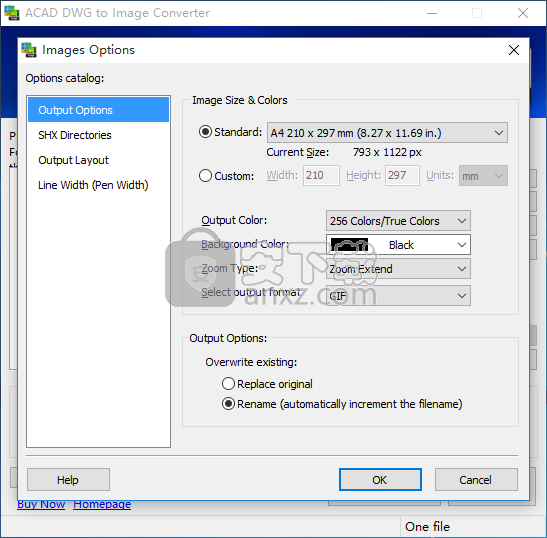This screenshot has height=538, width=547.
Task: Click the custom Width input field
Action: coord(321,175)
